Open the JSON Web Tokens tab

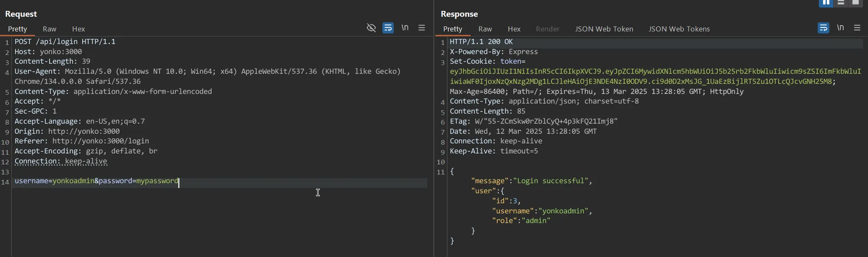(679, 29)
